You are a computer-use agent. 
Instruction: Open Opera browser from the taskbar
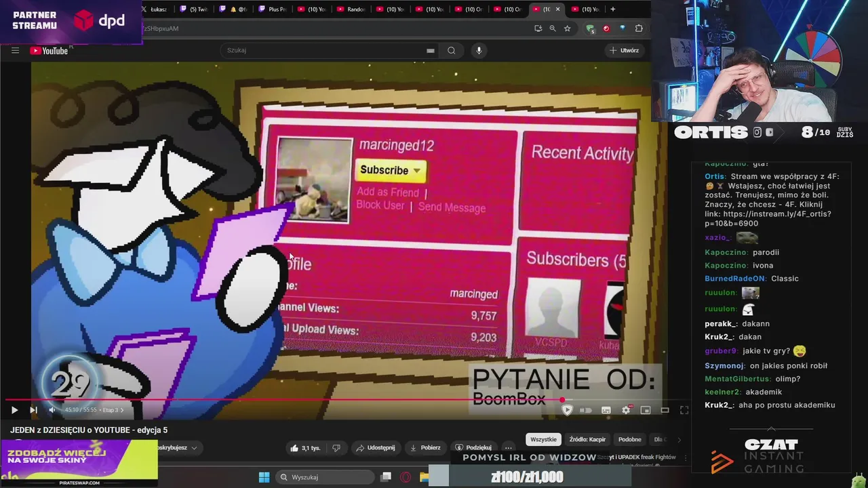click(406, 477)
